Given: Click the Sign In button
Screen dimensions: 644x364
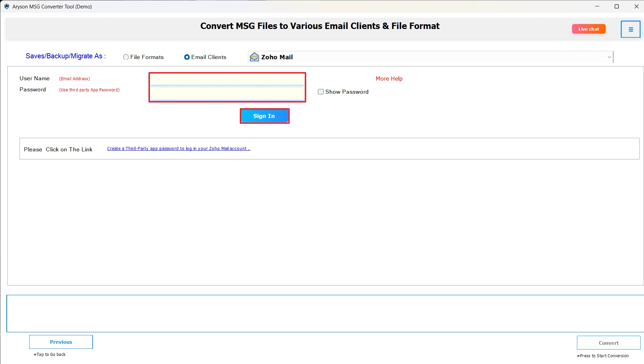Looking at the screenshot, I should pos(264,116).
